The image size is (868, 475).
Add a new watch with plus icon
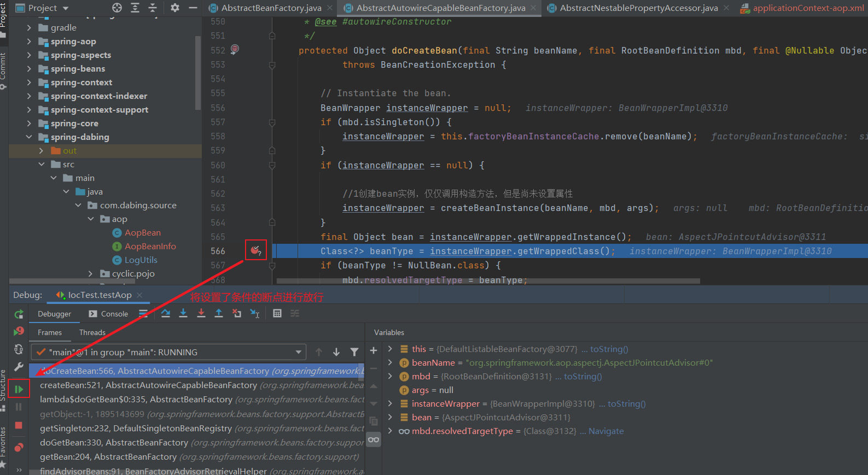coord(374,350)
